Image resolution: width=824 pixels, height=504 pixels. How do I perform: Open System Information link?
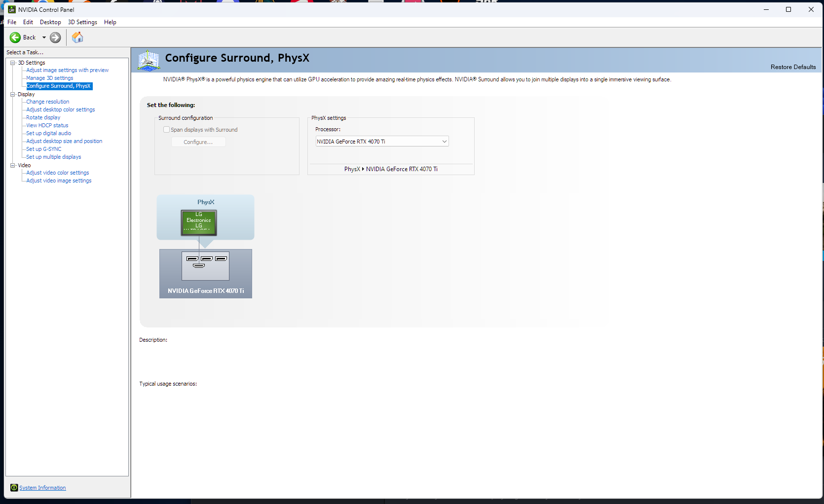(42, 488)
